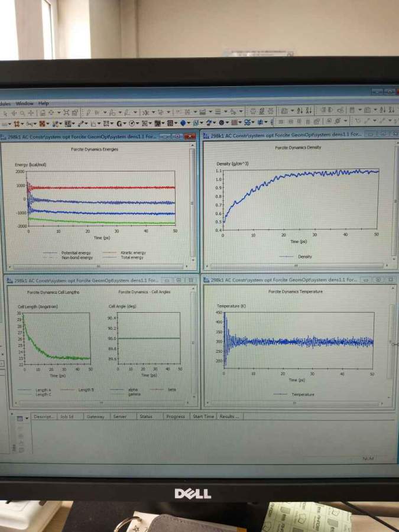This screenshot has width=399, height=532.
Task: Select the zoom magnifier tool
Action: point(22,113)
